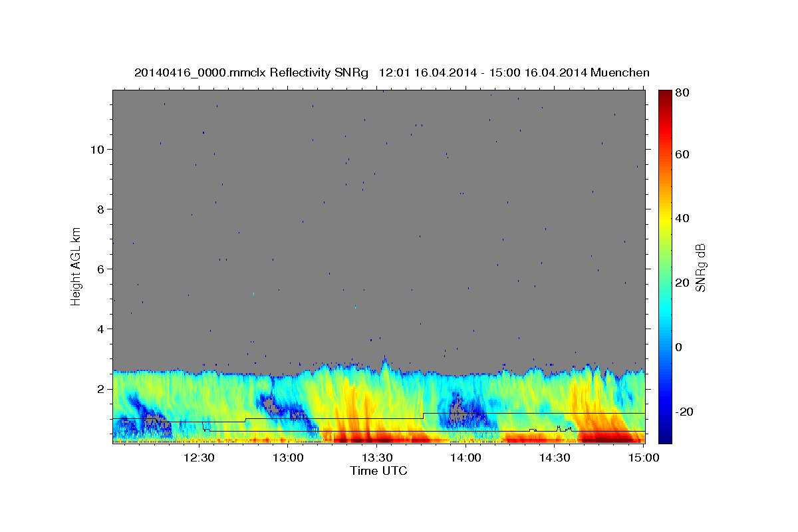The image size is (798, 532).
Task: Click the height tick label '10'
Action: point(97,149)
